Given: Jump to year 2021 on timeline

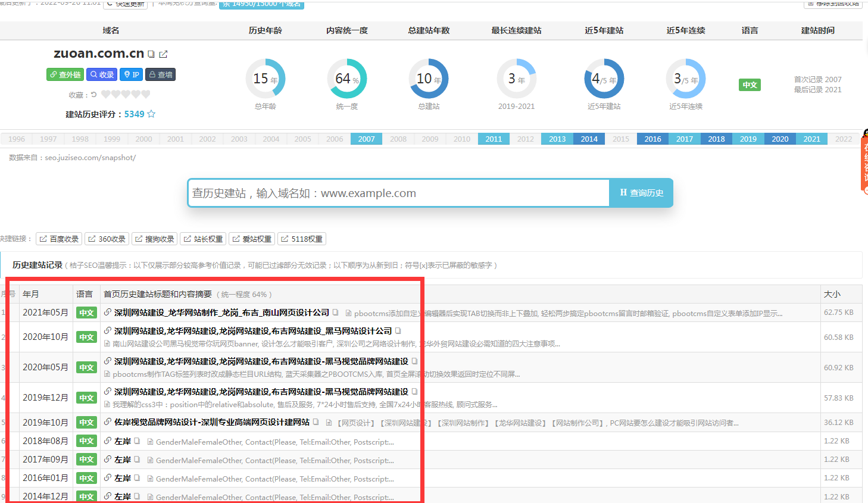Looking at the screenshot, I should 811,139.
